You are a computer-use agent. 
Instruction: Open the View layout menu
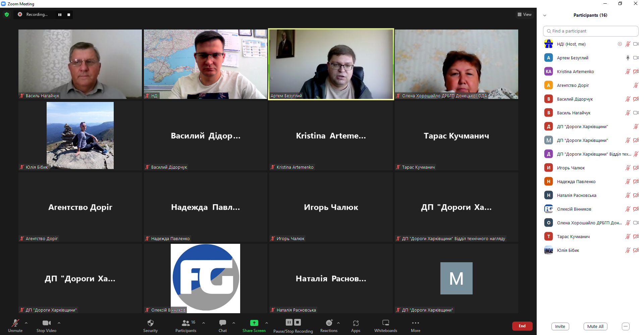click(525, 14)
